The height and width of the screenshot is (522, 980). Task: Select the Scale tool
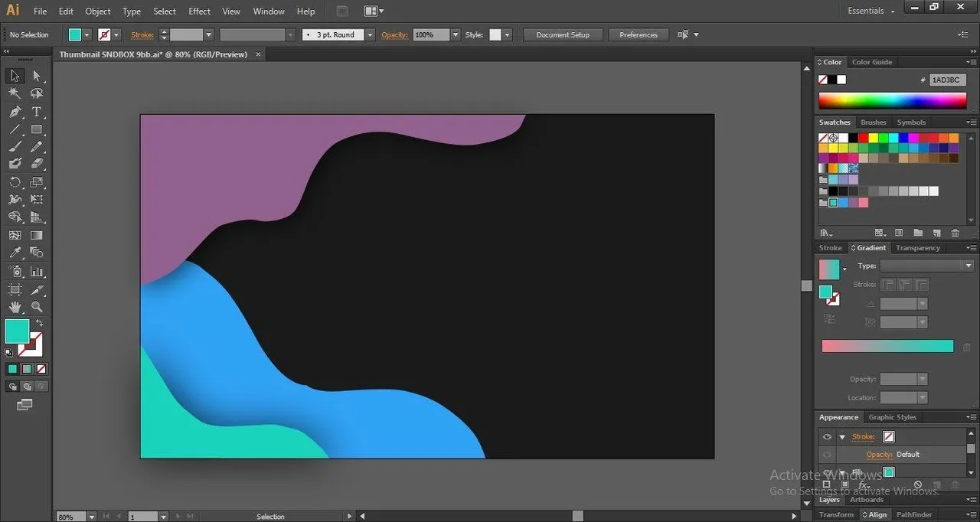click(37, 182)
